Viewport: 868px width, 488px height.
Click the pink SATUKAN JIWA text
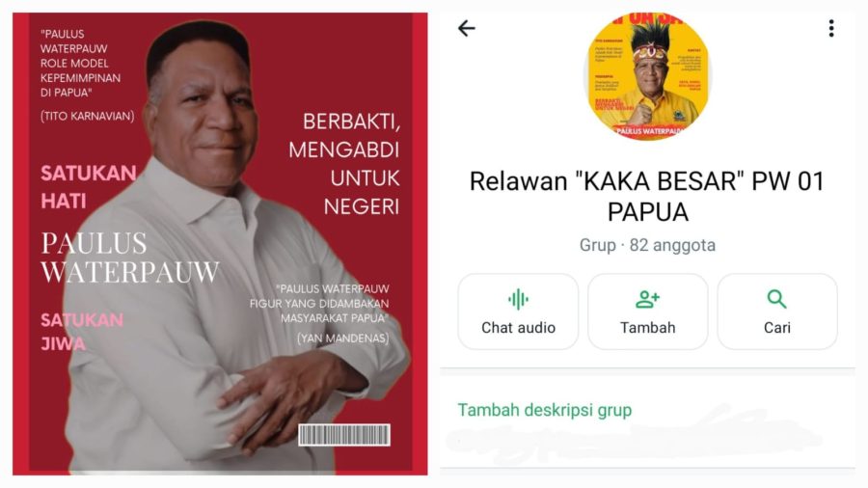[82, 332]
